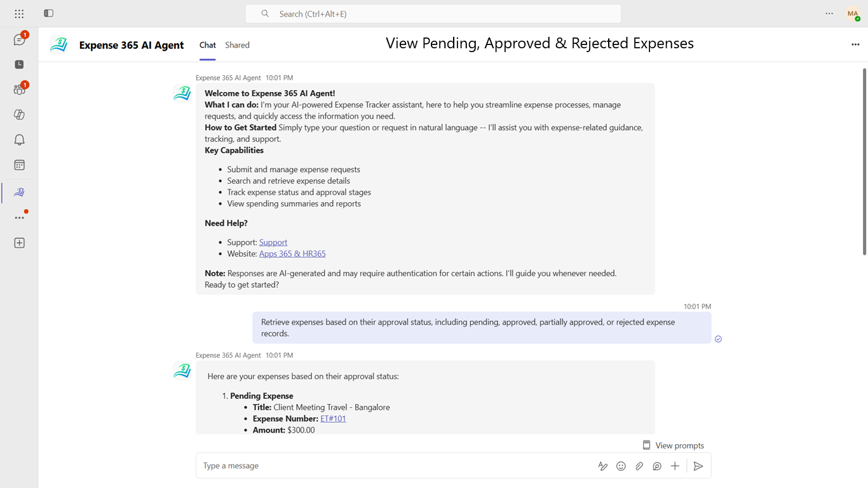
Task: Open Chat in the left sidebar
Action: tap(19, 39)
